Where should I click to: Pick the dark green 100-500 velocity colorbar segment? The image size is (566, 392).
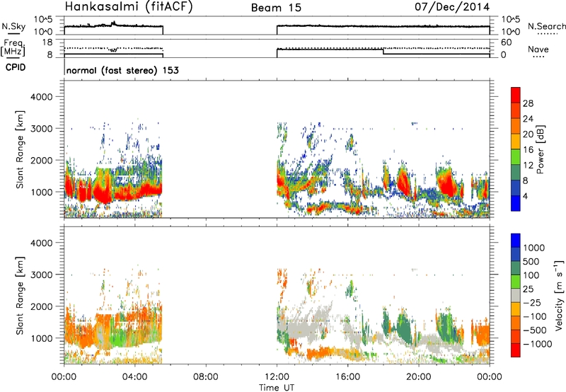pyautogui.click(x=516, y=268)
